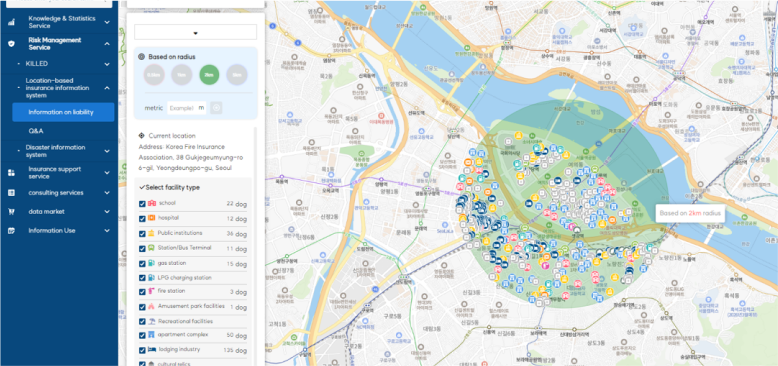This screenshot has height=366, width=778.
Task: Uncheck the school facility checkbox
Action: [x=142, y=204]
